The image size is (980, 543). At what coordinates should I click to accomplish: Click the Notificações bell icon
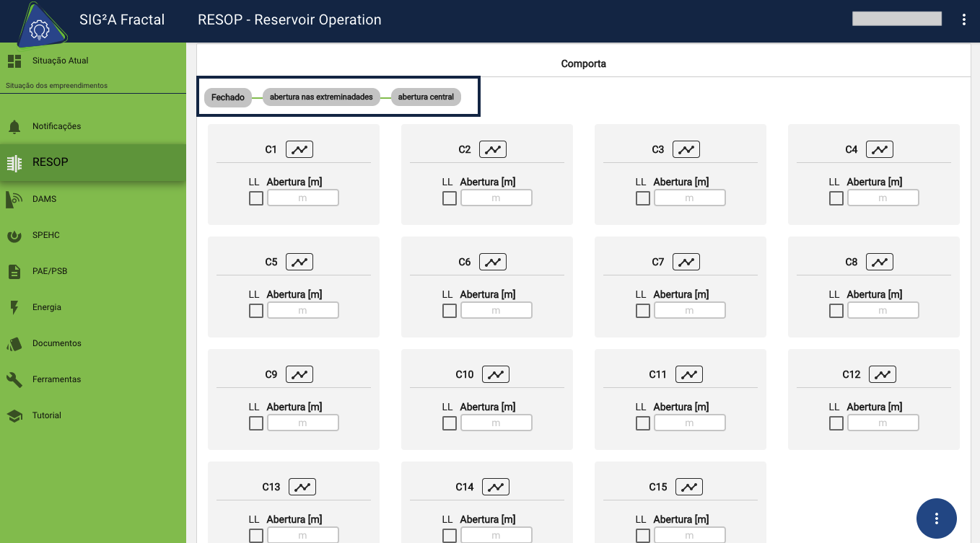[14, 126]
